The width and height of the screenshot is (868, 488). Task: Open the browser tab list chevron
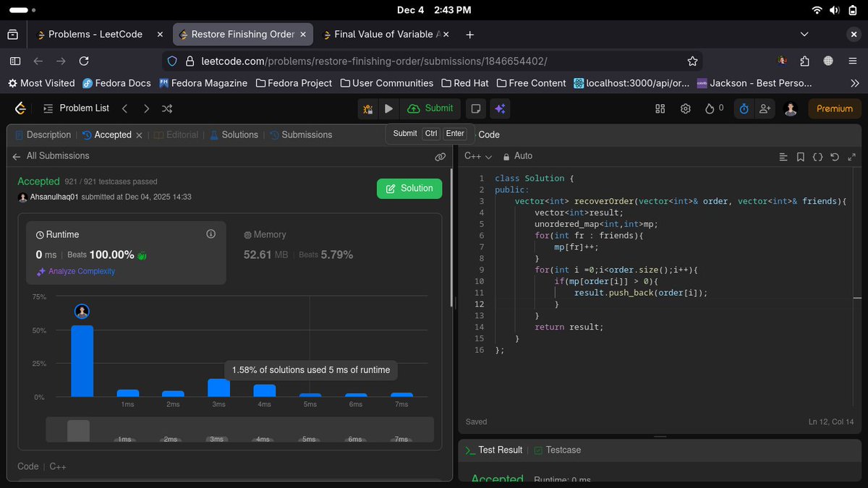click(804, 34)
